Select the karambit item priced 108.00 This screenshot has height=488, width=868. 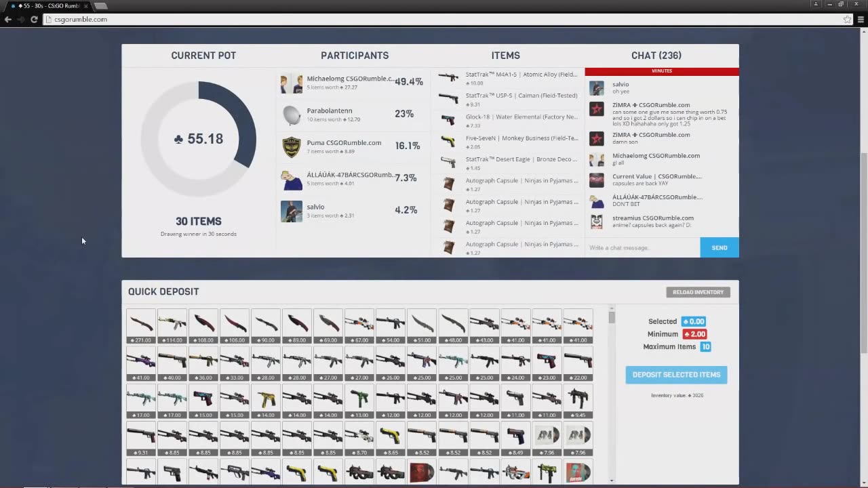[203, 327]
